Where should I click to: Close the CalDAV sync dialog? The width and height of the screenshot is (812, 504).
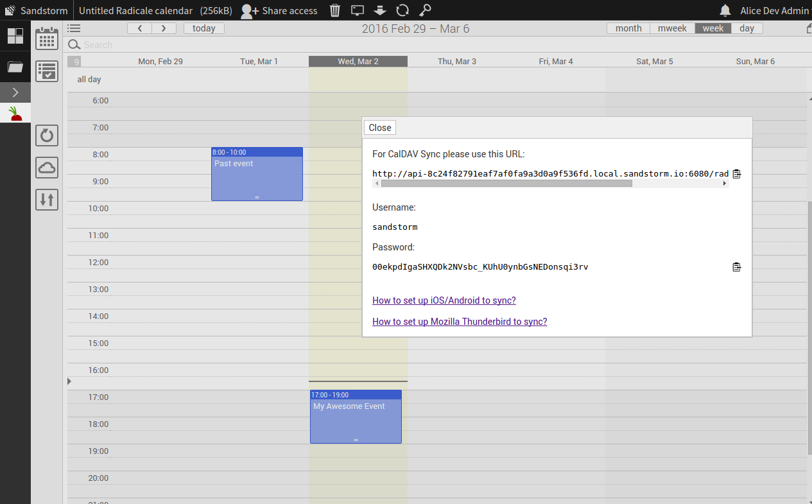coord(380,128)
